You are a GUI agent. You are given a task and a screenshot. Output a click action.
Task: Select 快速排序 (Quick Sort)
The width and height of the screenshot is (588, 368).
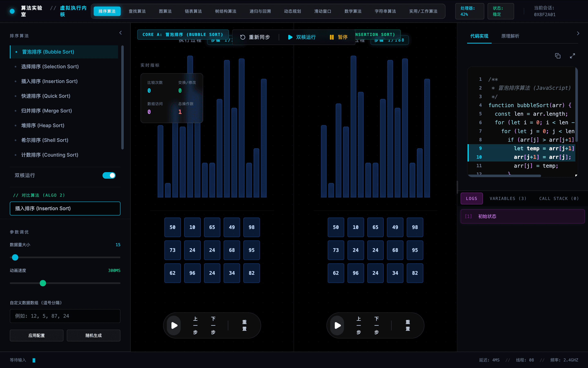64,96
